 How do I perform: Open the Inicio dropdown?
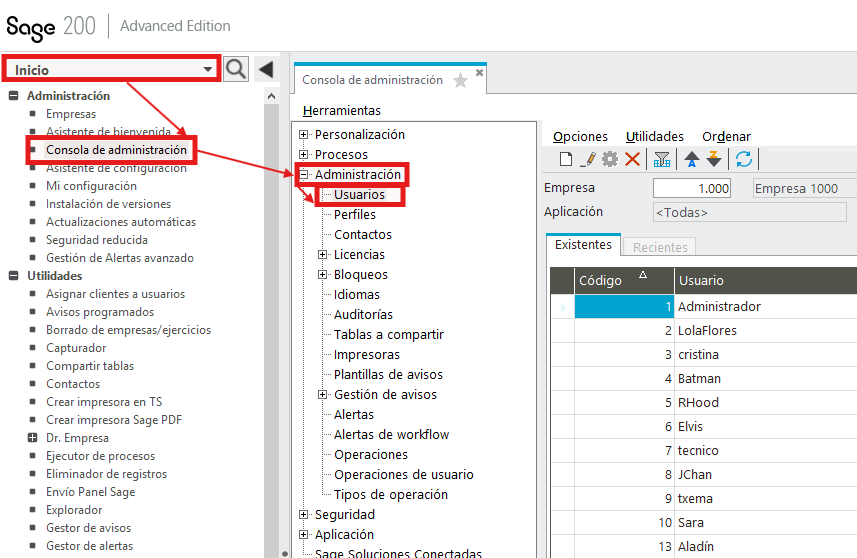[208, 70]
